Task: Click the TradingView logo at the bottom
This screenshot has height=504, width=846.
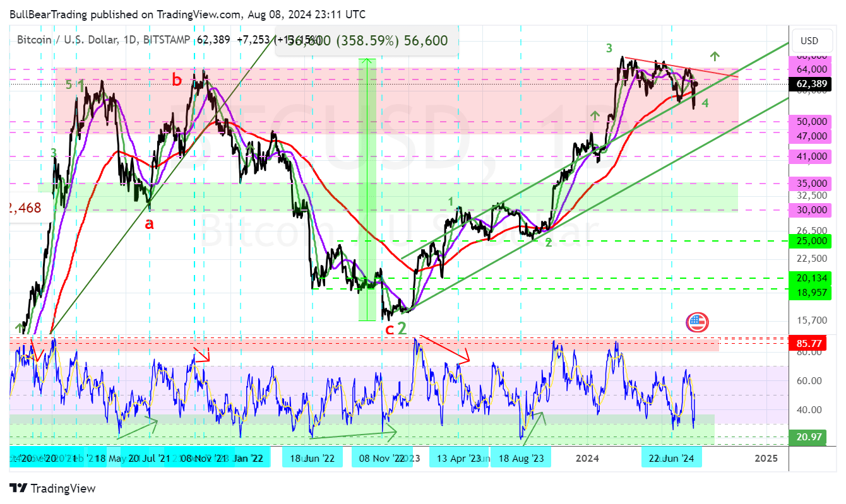Action: click(x=52, y=488)
